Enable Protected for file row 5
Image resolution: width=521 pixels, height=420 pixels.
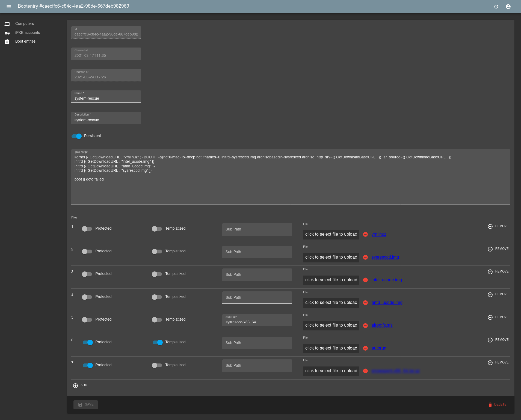pos(87,320)
